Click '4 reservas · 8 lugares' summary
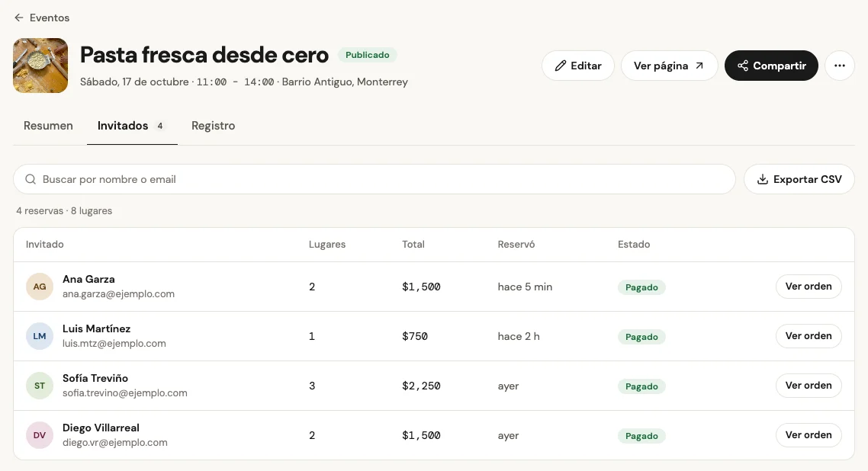Image resolution: width=868 pixels, height=471 pixels. click(64, 210)
